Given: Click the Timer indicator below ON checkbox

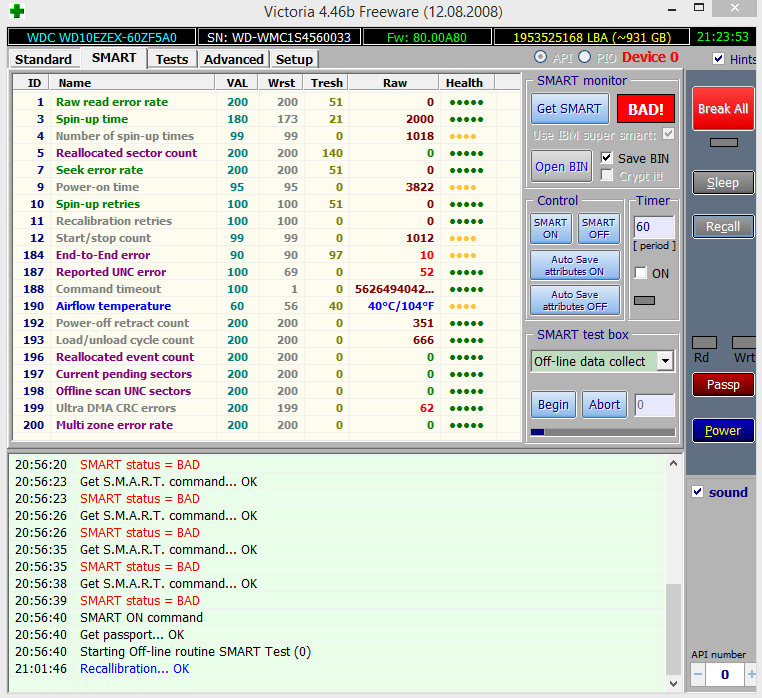Looking at the screenshot, I should point(644,300).
